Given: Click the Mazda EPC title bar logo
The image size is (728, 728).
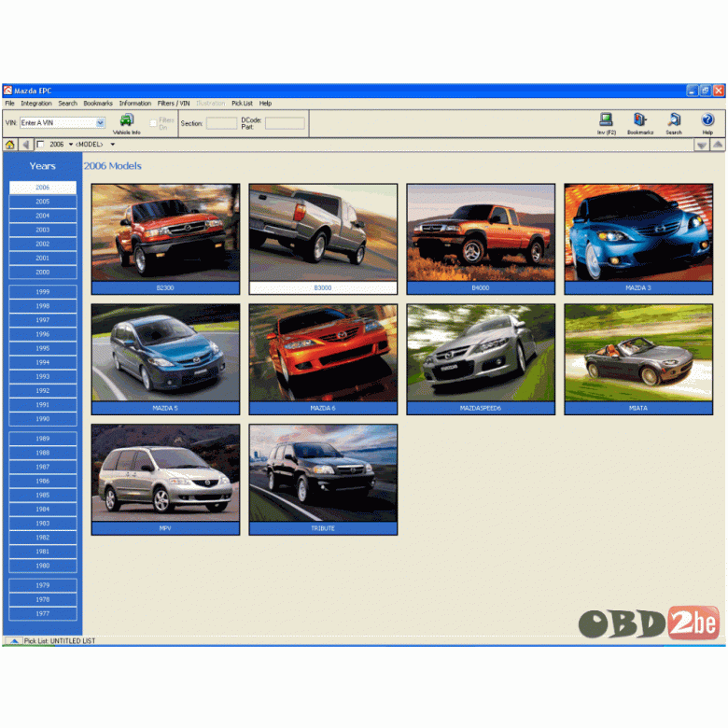Looking at the screenshot, I should (x=7, y=91).
